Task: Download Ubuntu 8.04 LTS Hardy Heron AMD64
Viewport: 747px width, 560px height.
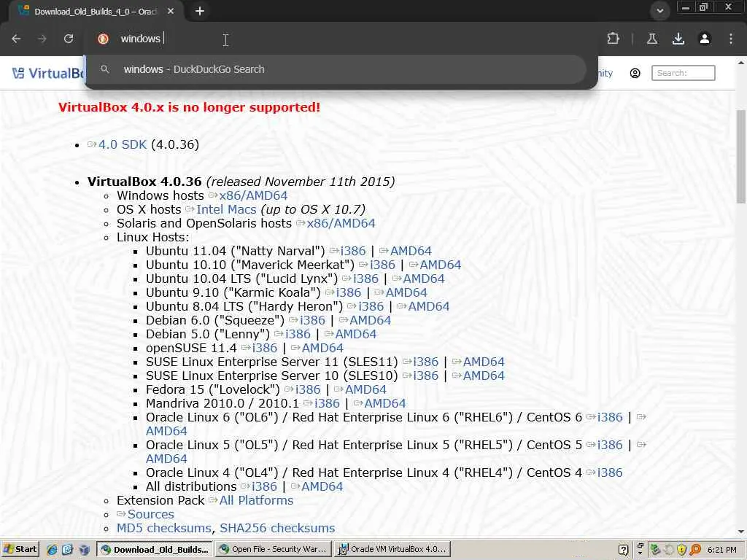Action: (429, 306)
